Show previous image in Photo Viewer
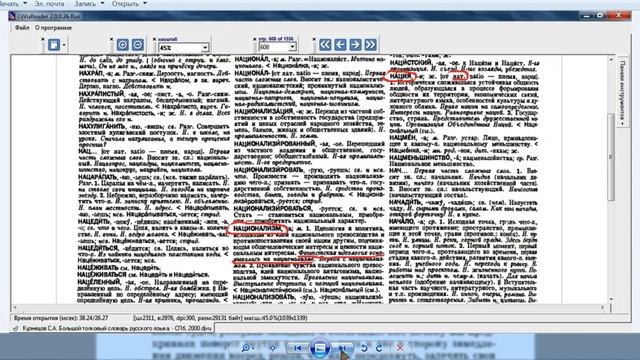The height and width of the screenshot is (360, 640). pos(298,348)
